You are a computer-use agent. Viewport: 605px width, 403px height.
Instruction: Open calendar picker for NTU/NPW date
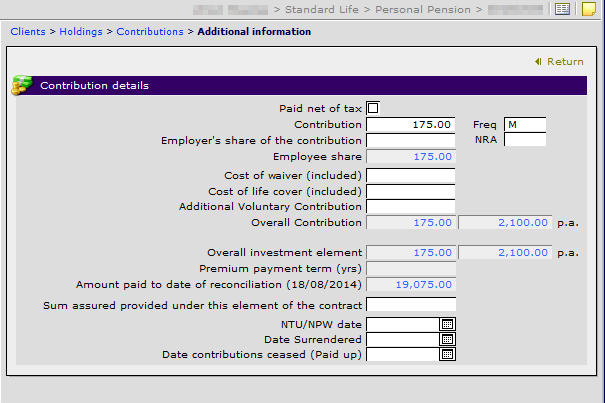pyautogui.click(x=447, y=324)
